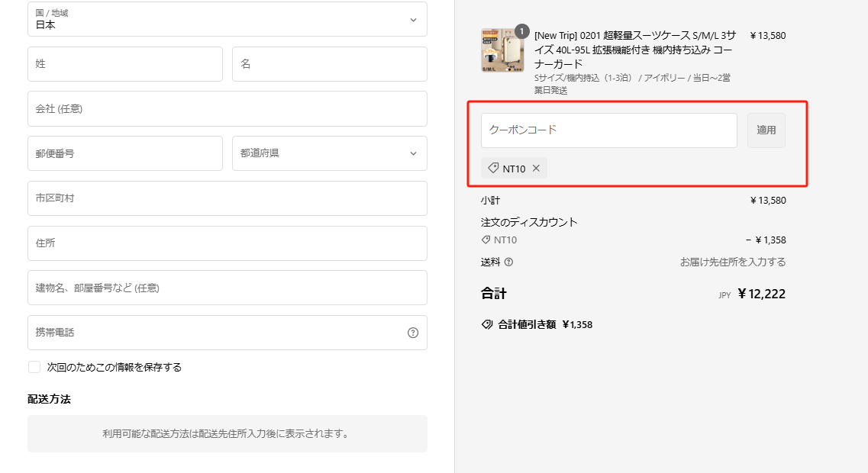Viewport: 868px width, 473px height.
Task: Click the tag icon on NT10 chip
Action: 493,169
